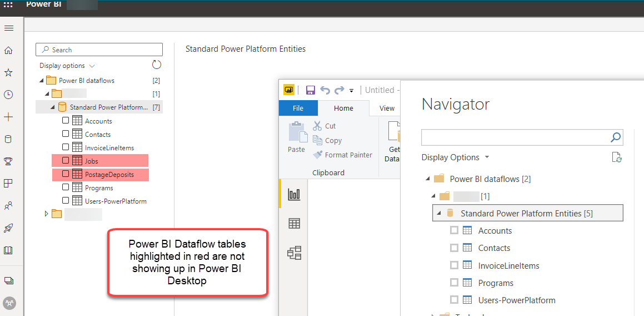Check the Contacts box in web list
The width and height of the screenshot is (644, 316).
point(66,134)
